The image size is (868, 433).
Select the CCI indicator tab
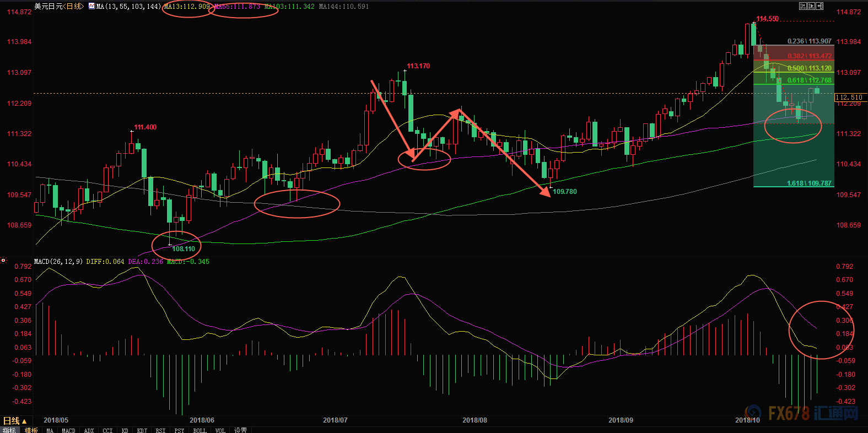tap(107, 430)
